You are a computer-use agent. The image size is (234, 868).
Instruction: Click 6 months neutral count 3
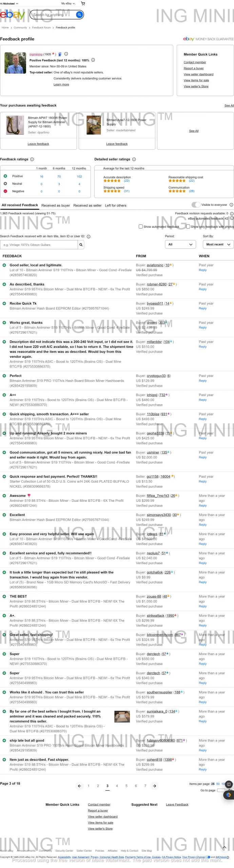point(59,184)
